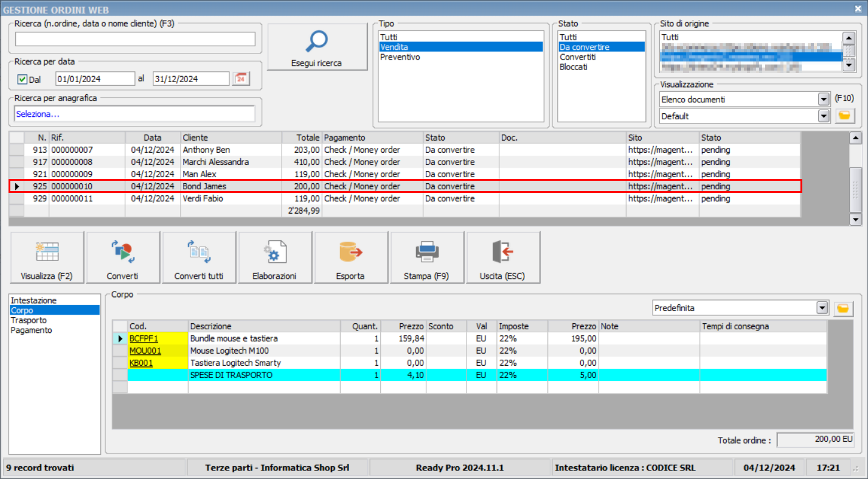The height and width of the screenshot is (479, 868).
Task: Open the Trasporto section
Action: coord(54,320)
